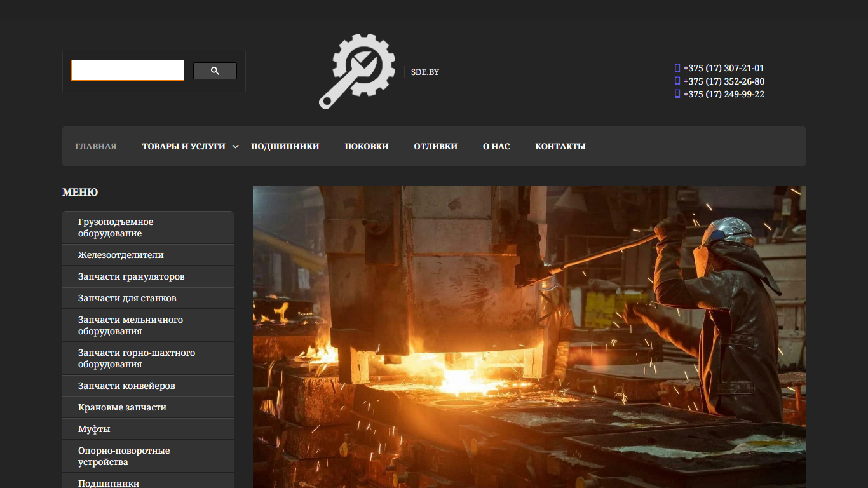Open Запчасти грануляторов in sidebar menu
This screenshot has height=488, width=868.
click(148, 276)
